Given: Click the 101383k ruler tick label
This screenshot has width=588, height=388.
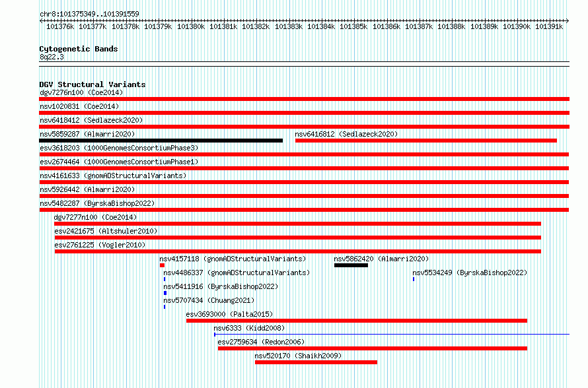Looking at the screenshot, I should (289, 26).
